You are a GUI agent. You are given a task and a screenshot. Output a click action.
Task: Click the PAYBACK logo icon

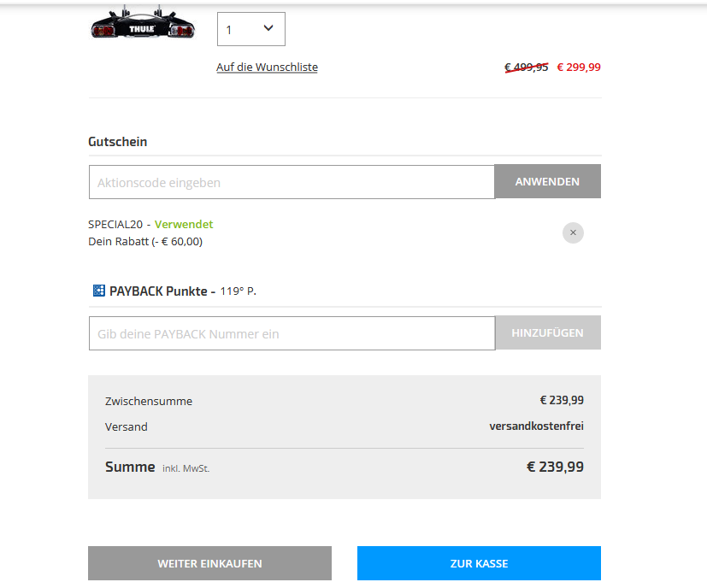[98, 291]
